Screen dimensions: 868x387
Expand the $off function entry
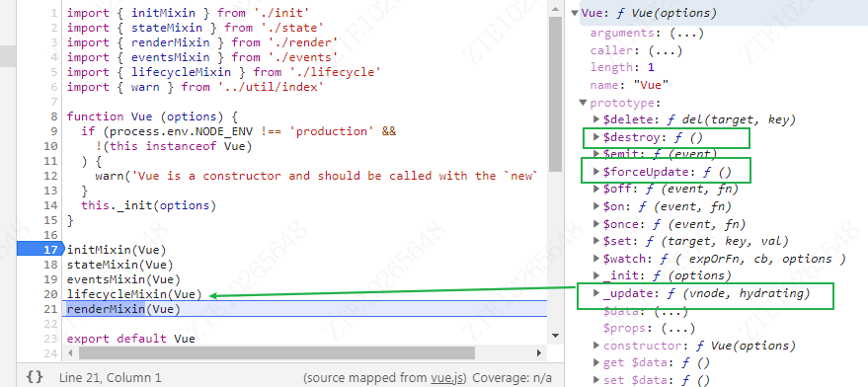pos(596,189)
